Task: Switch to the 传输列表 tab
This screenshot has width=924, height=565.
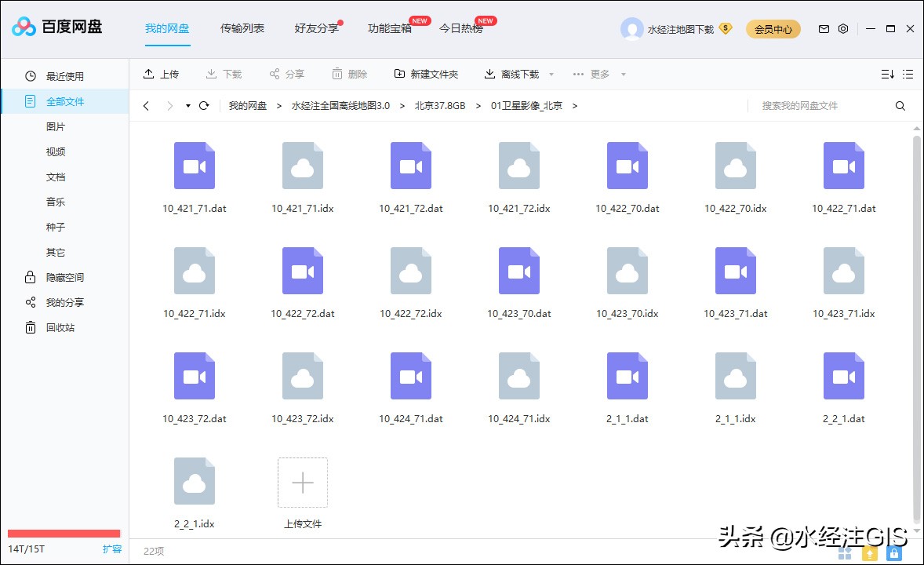Action: [242, 26]
